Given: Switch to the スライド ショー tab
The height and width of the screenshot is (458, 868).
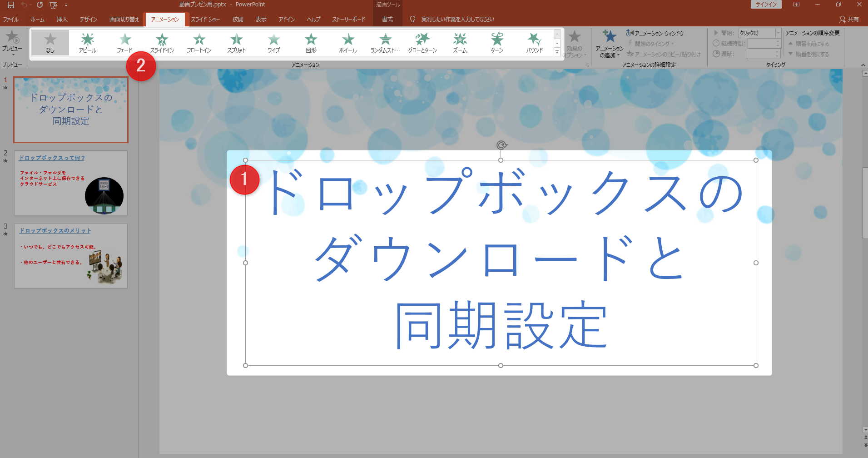Looking at the screenshot, I should tap(205, 19).
